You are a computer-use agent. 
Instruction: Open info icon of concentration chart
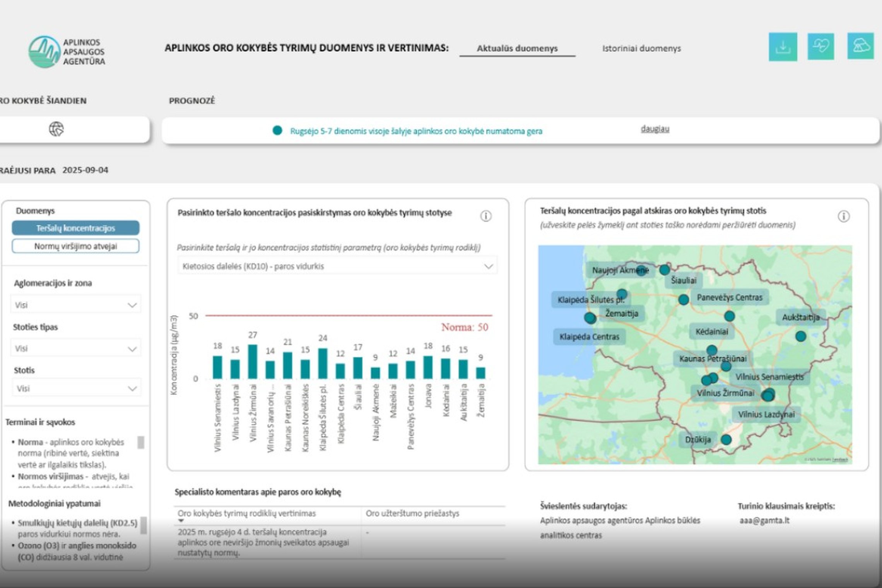pyautogui.click(x=486, y=216)
